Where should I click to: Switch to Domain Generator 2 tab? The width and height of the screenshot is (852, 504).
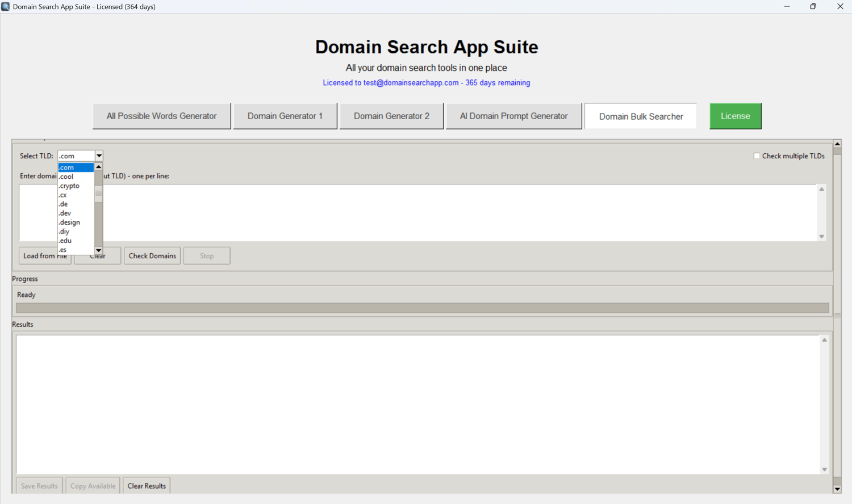point(391,116)
